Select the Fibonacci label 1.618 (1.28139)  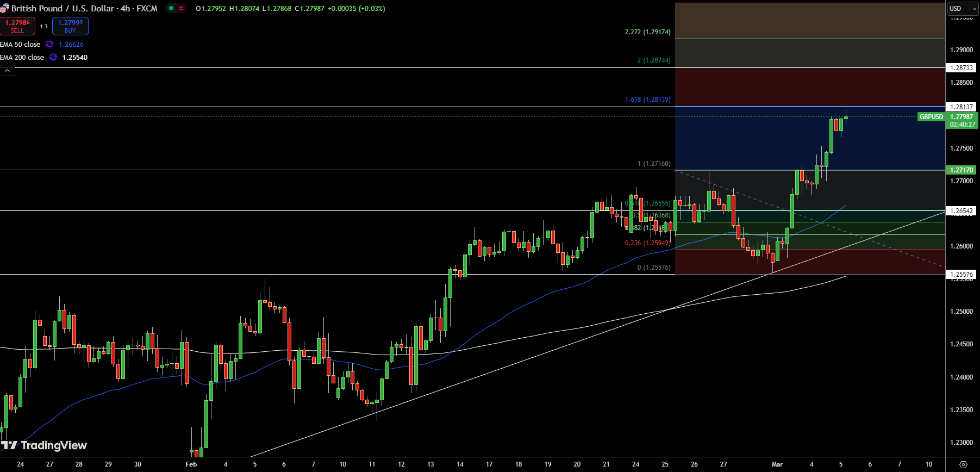pyautogui.click(x=648, y=100)
